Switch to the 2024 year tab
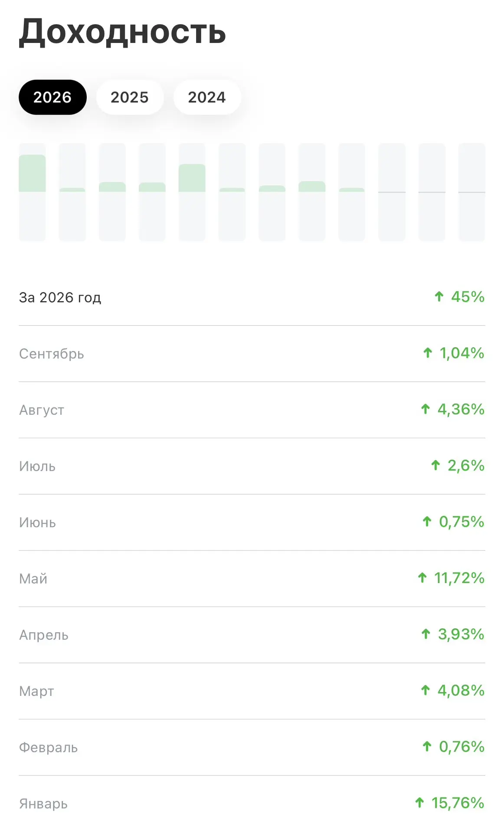 tap(207, 97)
